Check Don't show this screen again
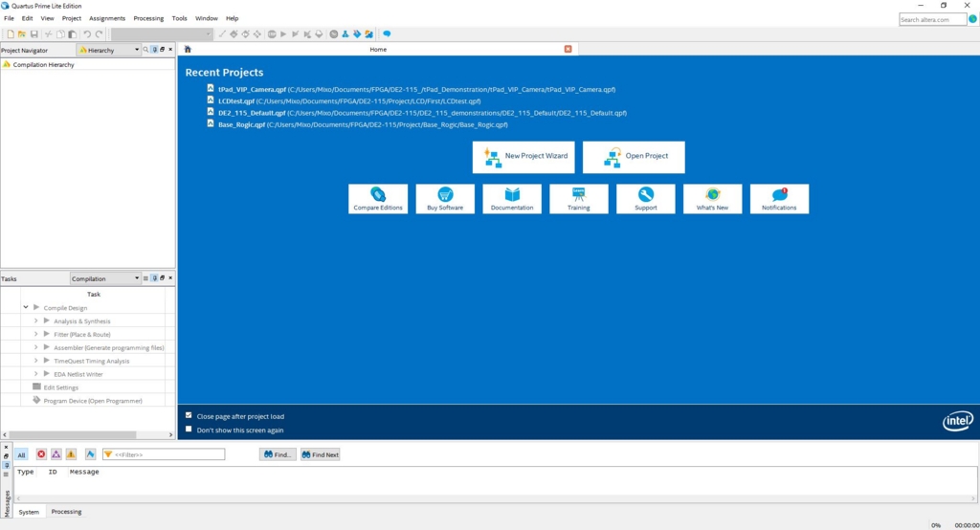This screenshot has width=980, height=530. (189, 430)
